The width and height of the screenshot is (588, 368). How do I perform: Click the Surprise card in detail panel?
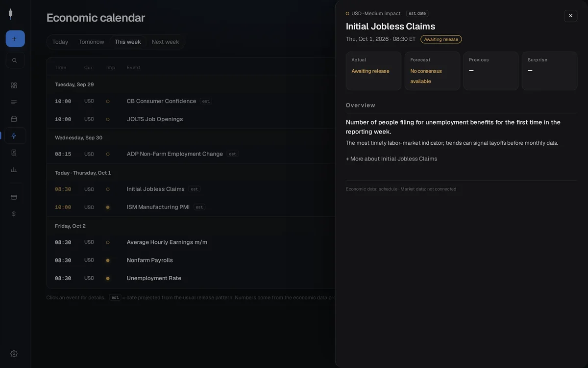click(x=549, y=71)
